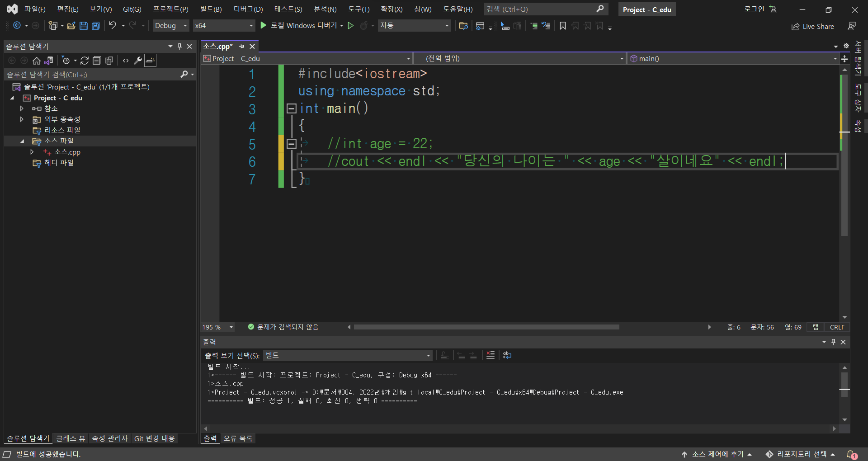Open the feedback icon near Live Share
The height and width of the screenshot is (461, 868).
point(852,26)
